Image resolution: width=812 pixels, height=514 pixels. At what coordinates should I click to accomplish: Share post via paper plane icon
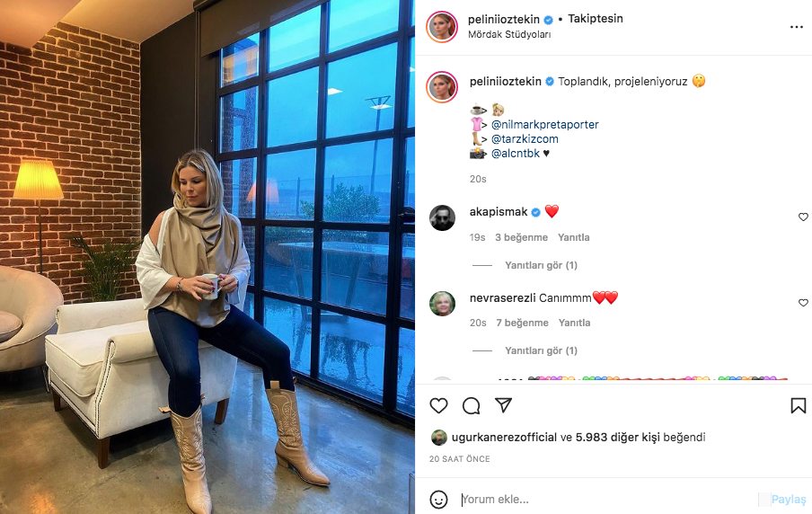[x=503, y=405]
